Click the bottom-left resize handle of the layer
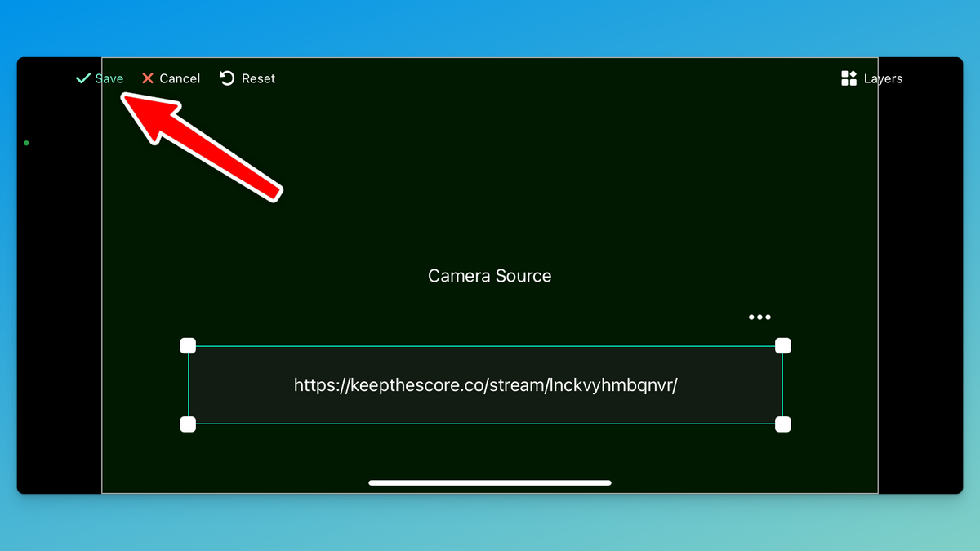This screenshot has width=980, height=551. pos(188,424)
